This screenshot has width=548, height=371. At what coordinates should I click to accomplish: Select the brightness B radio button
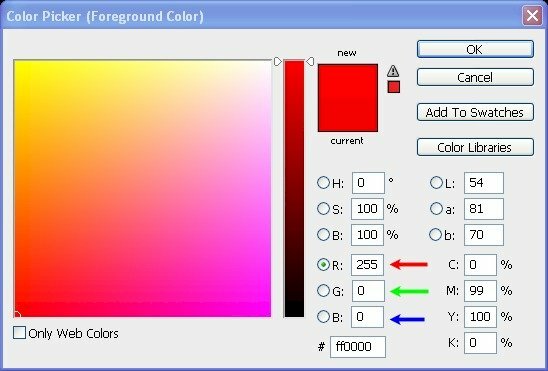point(323,234)
